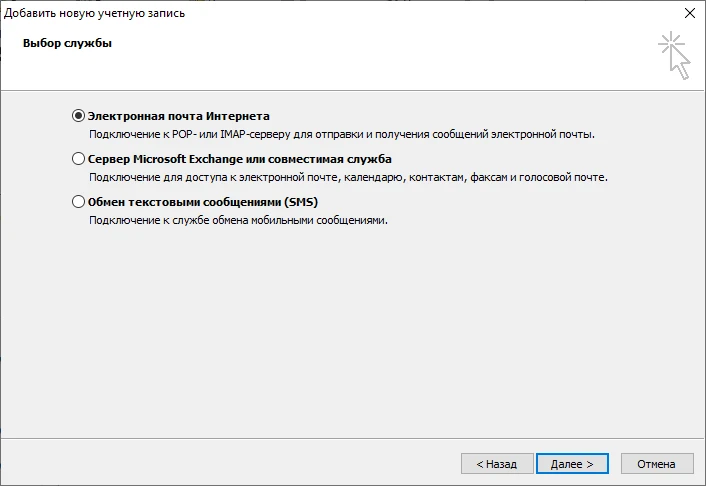Click the Сервер Microsoft Exchange или совместимая служба label

239,159
